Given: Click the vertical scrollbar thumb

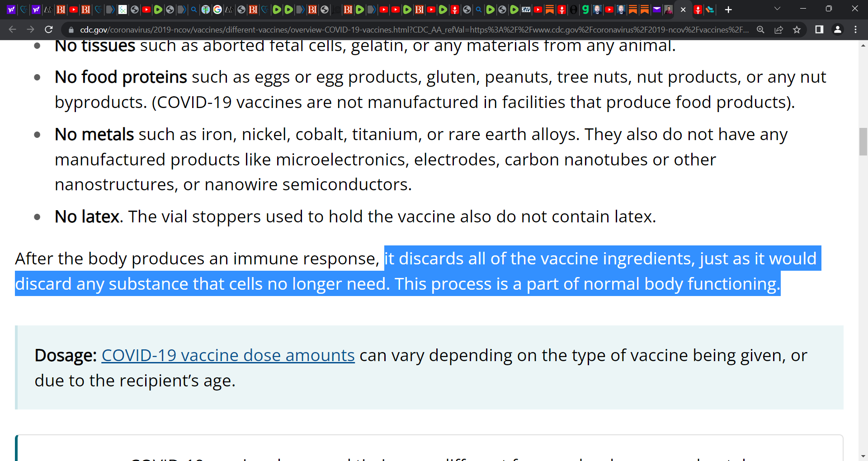Looking at the screenshot, I should pos(863,142).
